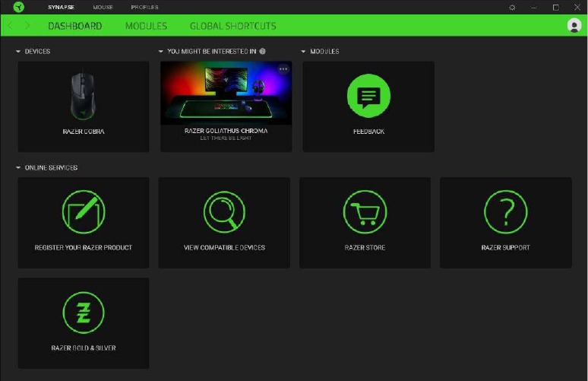Click the info icon beside You Might Be Interested In
This screenshot has height=381, width=588.
point(262,52)
